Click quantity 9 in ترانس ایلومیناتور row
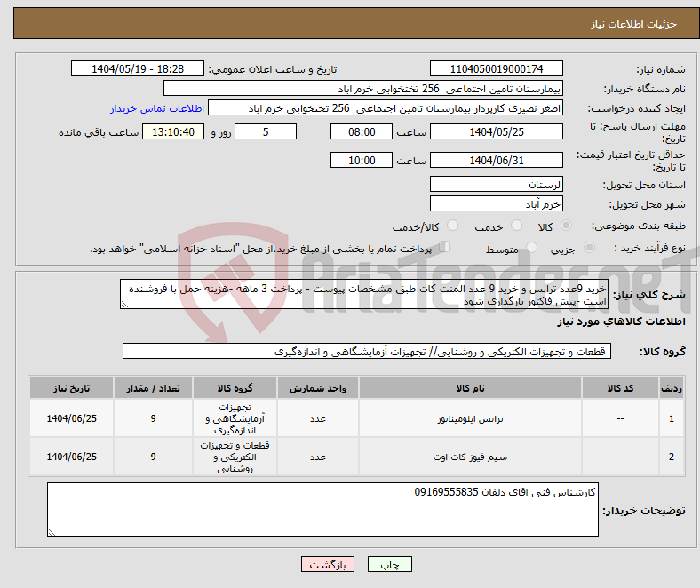Screen dimensions: 700x588 153,418
